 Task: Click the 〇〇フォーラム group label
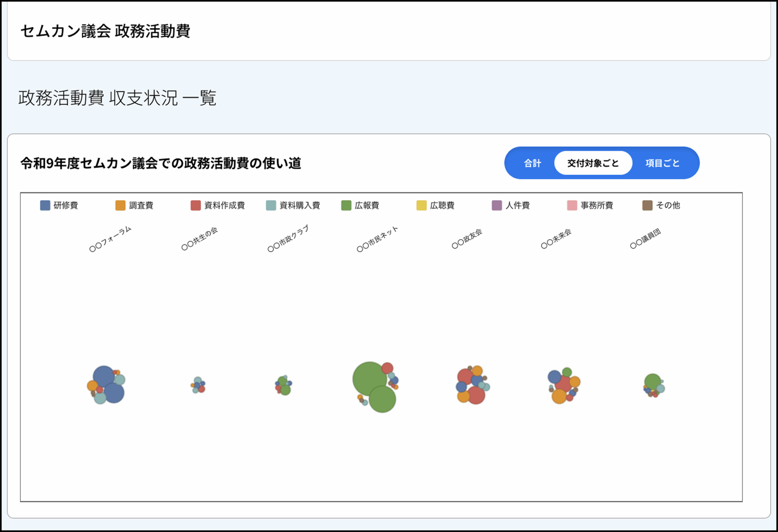[111, 239]
